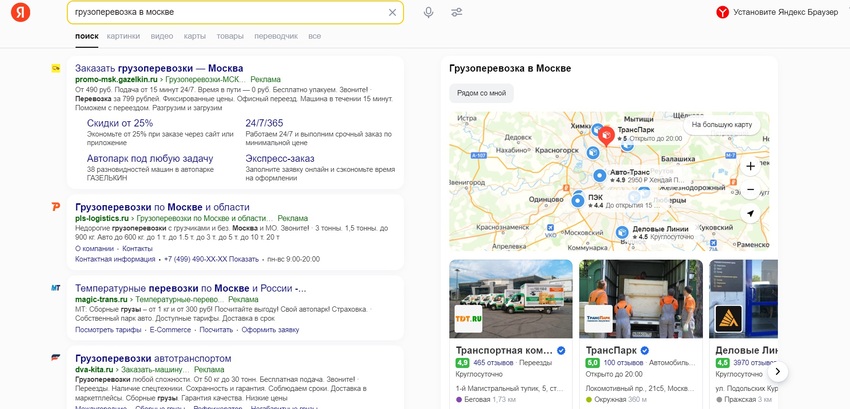Start voice search with the microphone
850x409 pixels.
[429, 12]
